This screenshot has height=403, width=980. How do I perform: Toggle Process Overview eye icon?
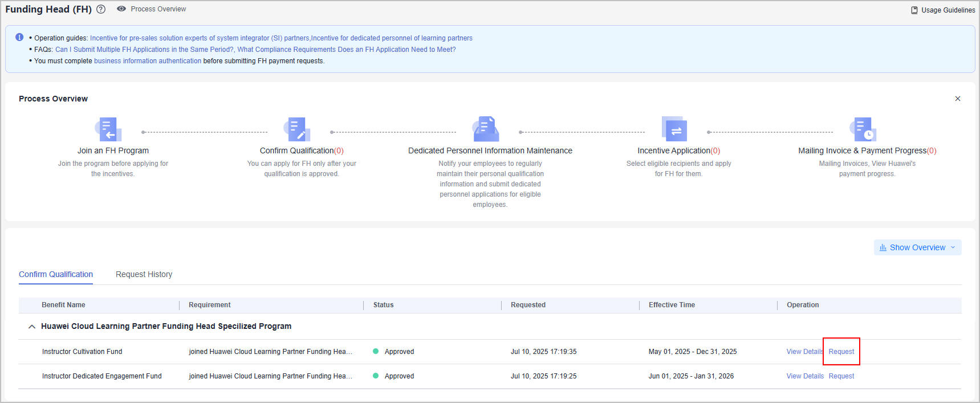pos(121,9)
